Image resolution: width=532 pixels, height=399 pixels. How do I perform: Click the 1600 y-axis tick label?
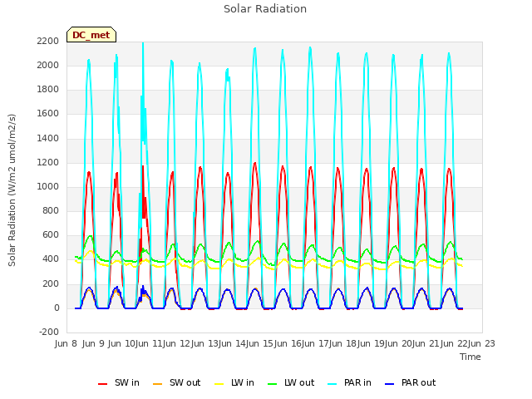click(48, 113)
